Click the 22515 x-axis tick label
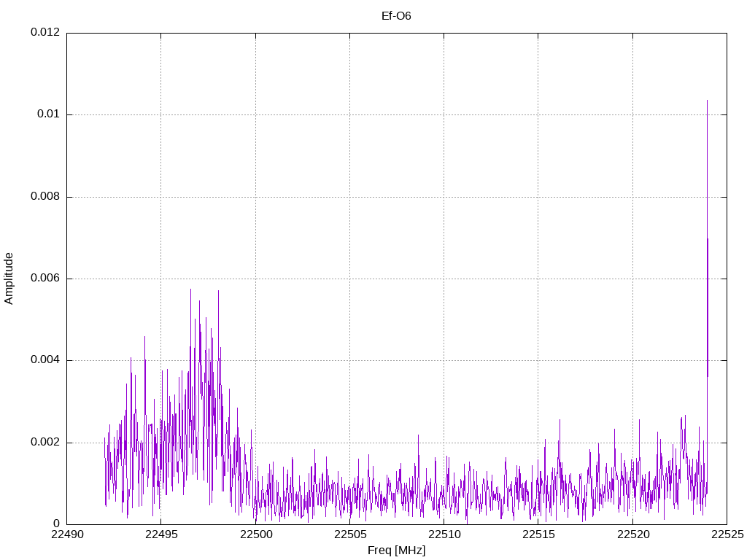The width and height of the screenshot is (747, 560). click(539, 534)
